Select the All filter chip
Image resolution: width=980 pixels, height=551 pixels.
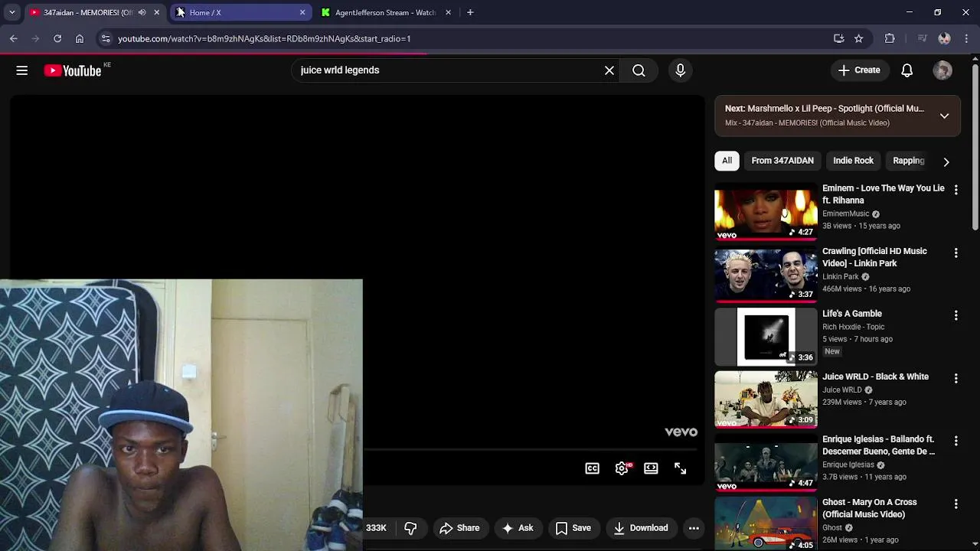tap(727, 161)
